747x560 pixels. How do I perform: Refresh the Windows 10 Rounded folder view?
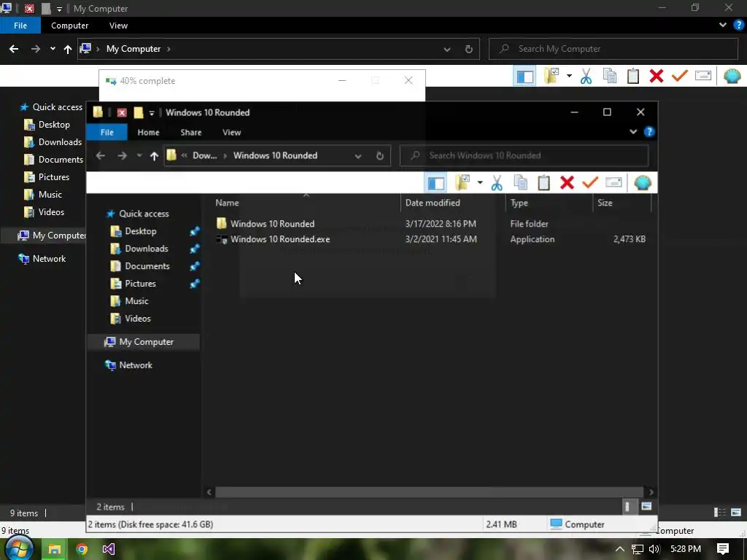379,156
